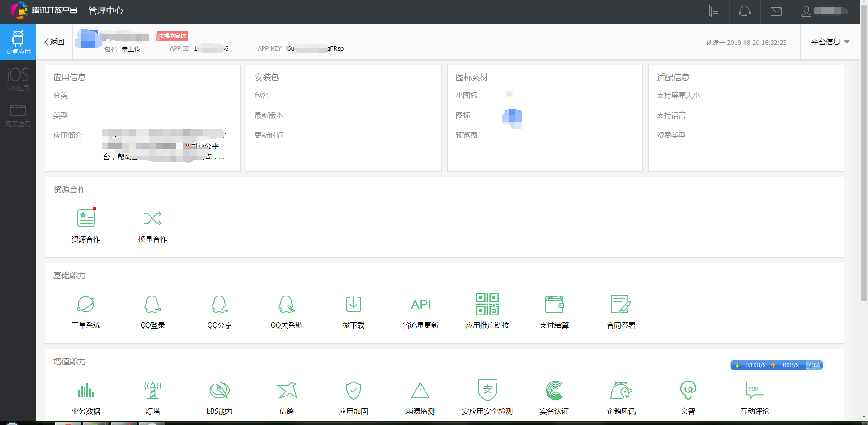Open the 资源合作 resource cooperation icon

pyautogui.click(x=86, y=218)
